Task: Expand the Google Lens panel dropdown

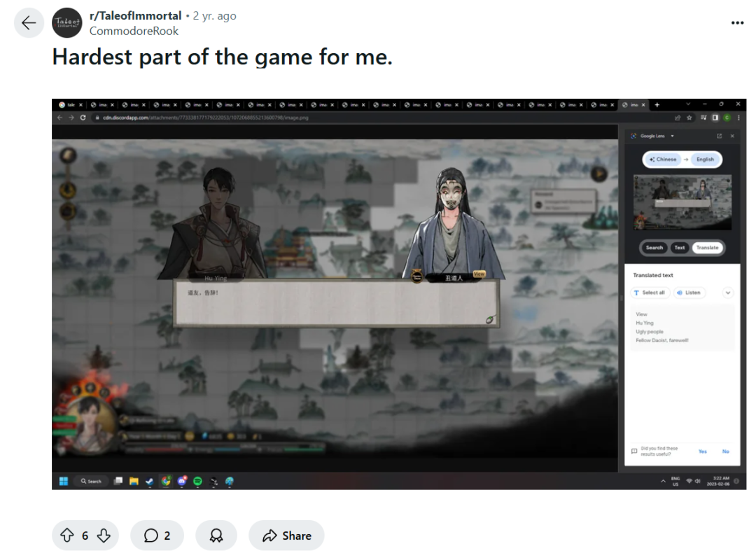Action: coord(672,136)
